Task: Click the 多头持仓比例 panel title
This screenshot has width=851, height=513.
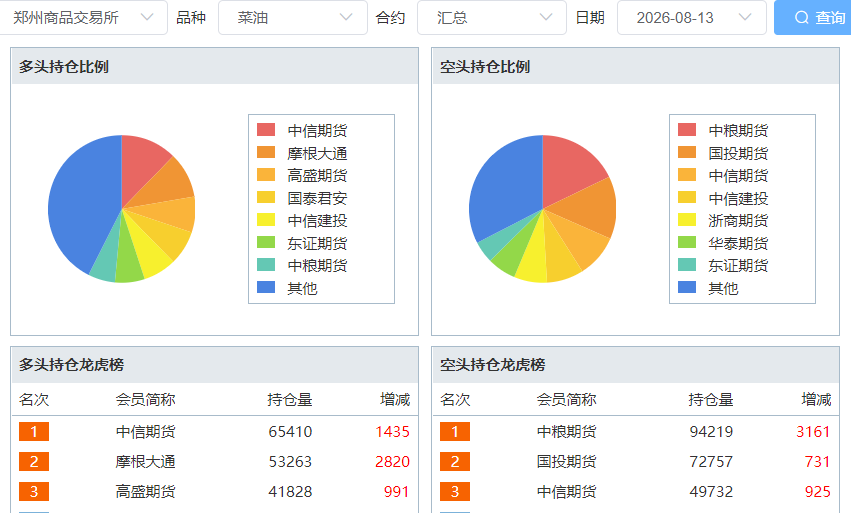Action: (x=64, y=67)
